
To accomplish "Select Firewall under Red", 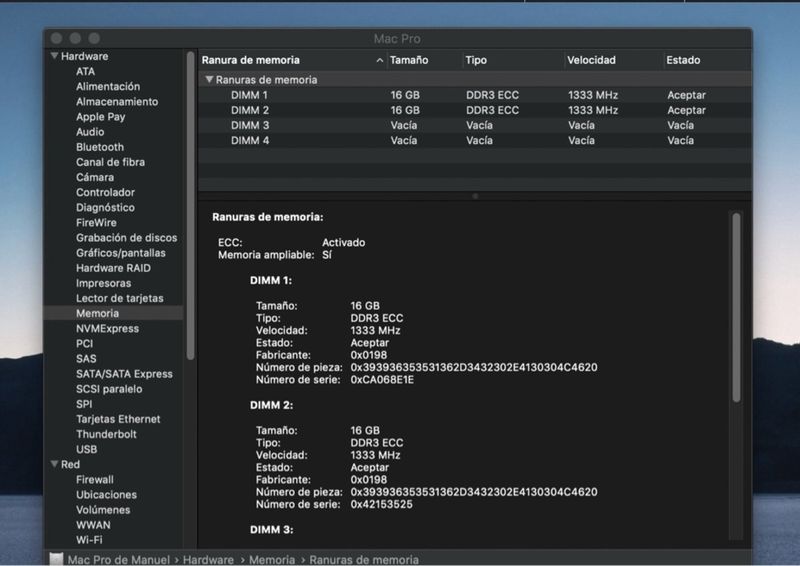I will [x=94, y=480].
